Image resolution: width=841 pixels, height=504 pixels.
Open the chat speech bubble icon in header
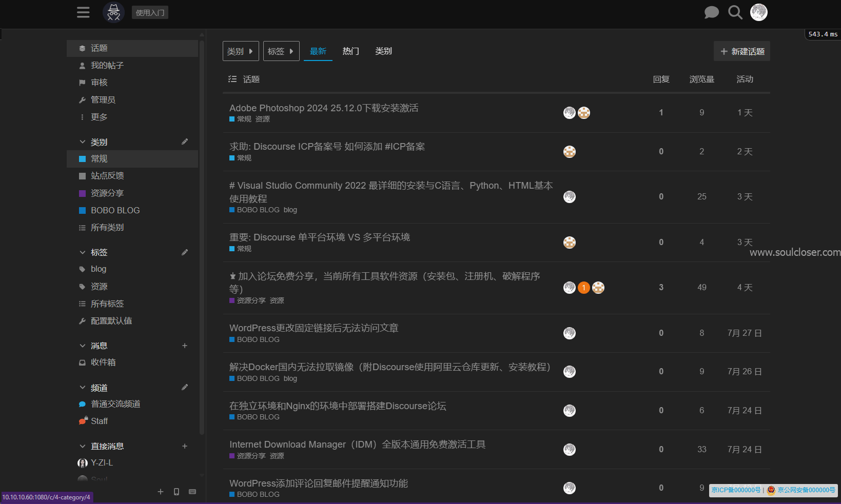pyautogui.click(x=711, y=12)
